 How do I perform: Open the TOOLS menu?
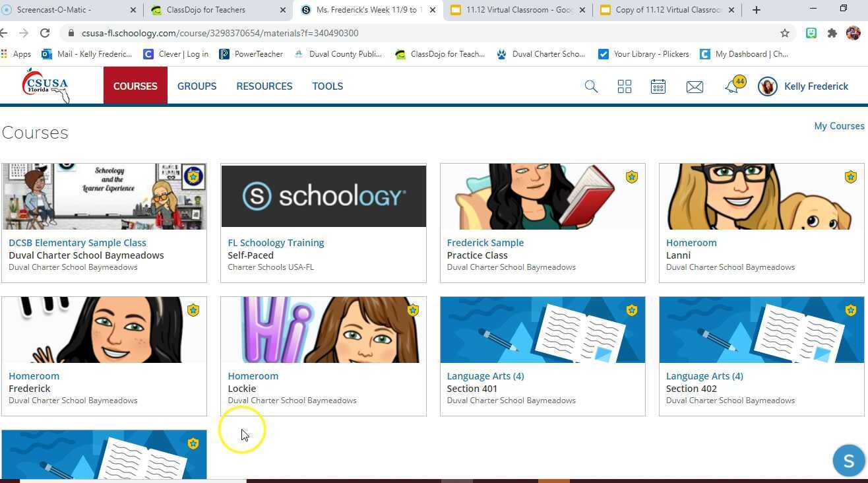pos(328,86)
